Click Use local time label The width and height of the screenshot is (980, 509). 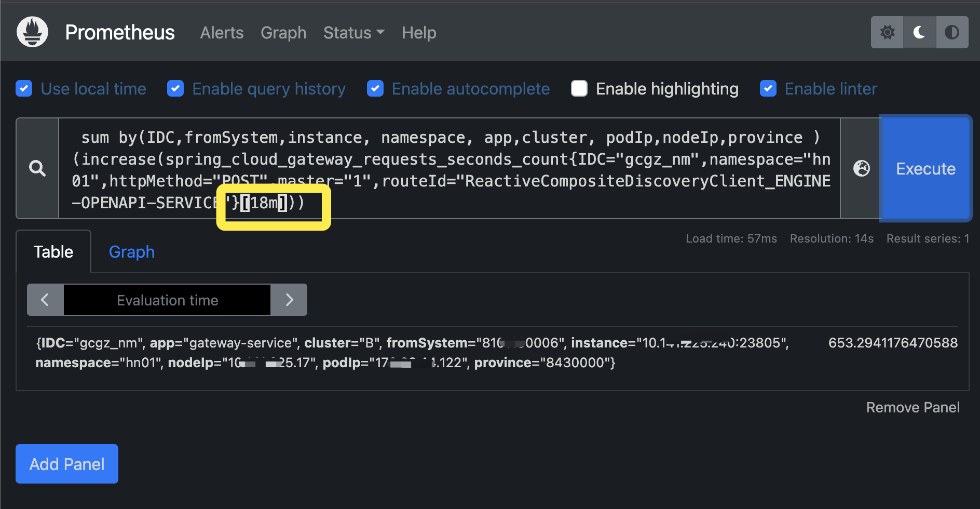pyautogui.click(x=93, y=89)
